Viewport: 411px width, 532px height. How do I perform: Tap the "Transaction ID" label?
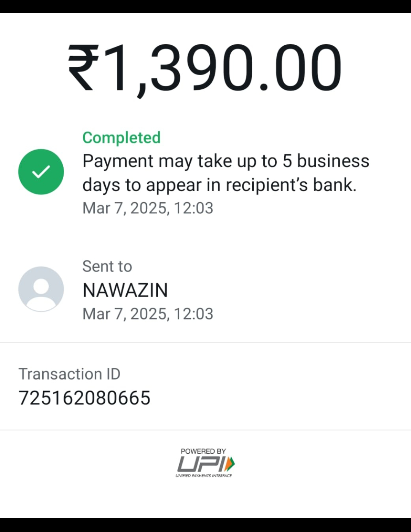[x=69, y=374]
